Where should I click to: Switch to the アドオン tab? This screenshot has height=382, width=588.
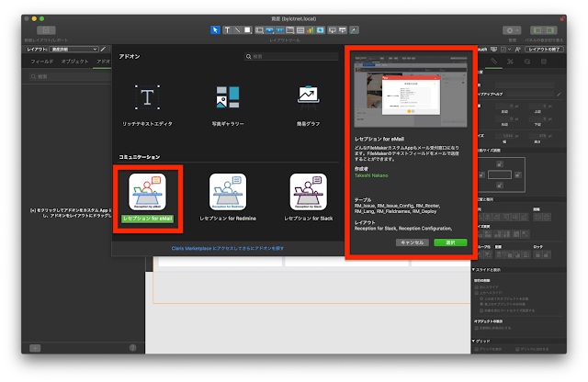pyautogui.click(x=104, y=62)
